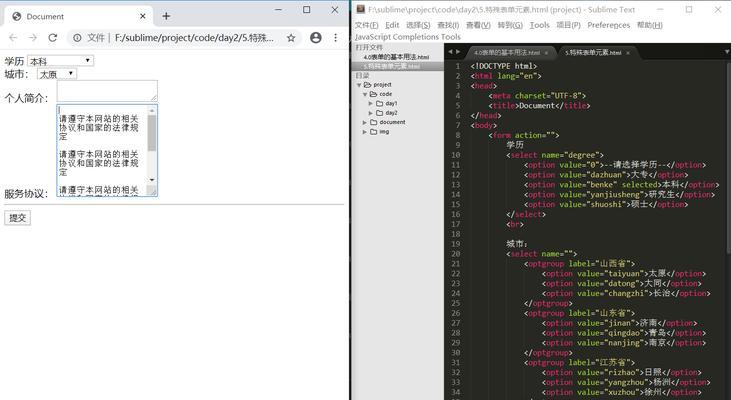Expand the day2 folder arrow
731x400 pixels.
pos(371,113)
